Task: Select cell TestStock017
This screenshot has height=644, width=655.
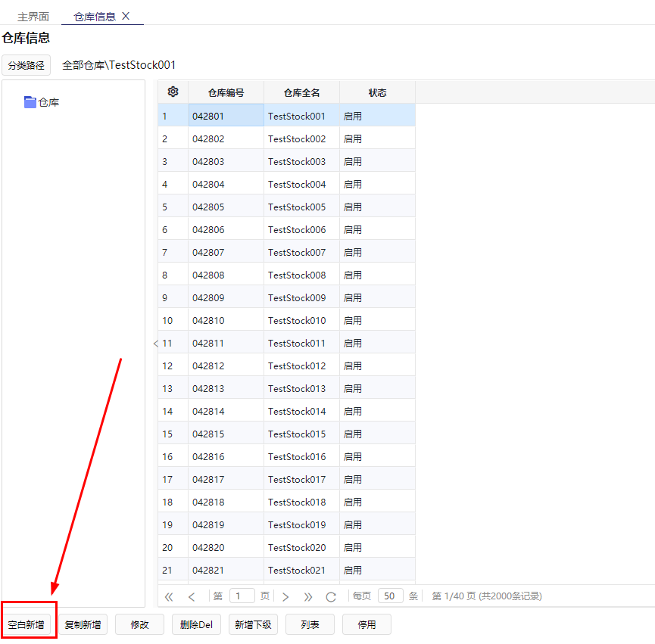Action: 301,479
